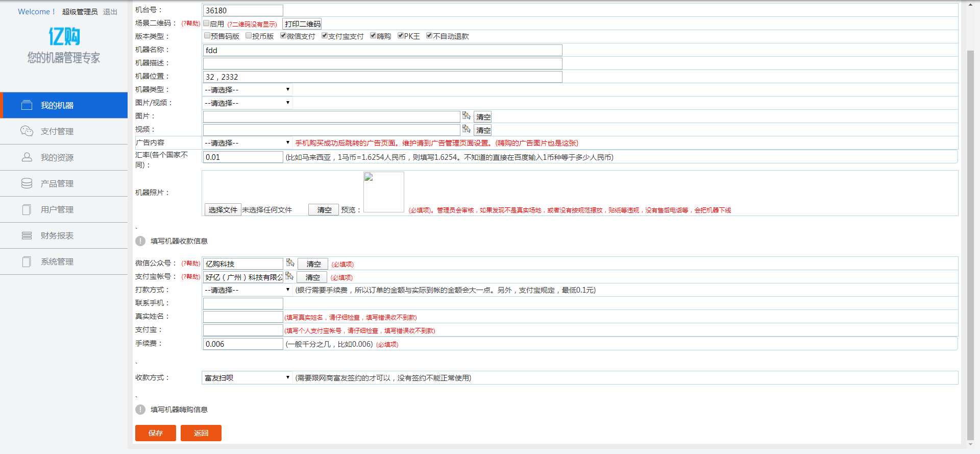Enable the 场景二维码 启用 checkbox
This screenshot has height=454, width=980.
[207, 23]
